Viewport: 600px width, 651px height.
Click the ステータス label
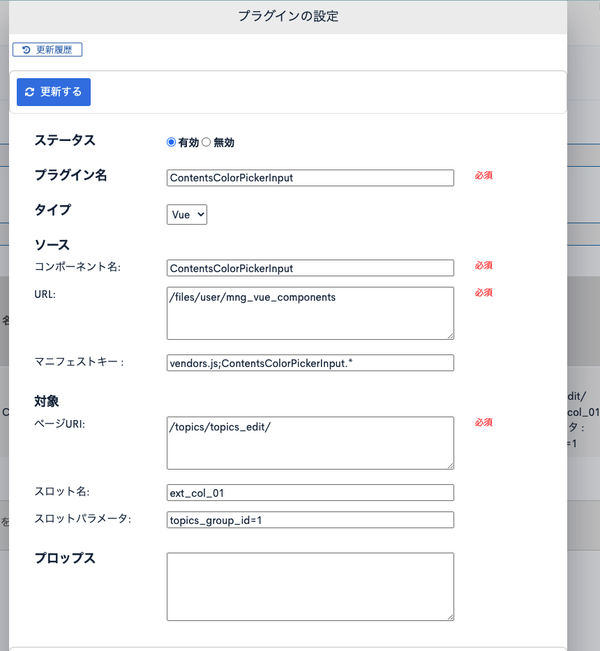pyautogui.click(x=65, y=140)
